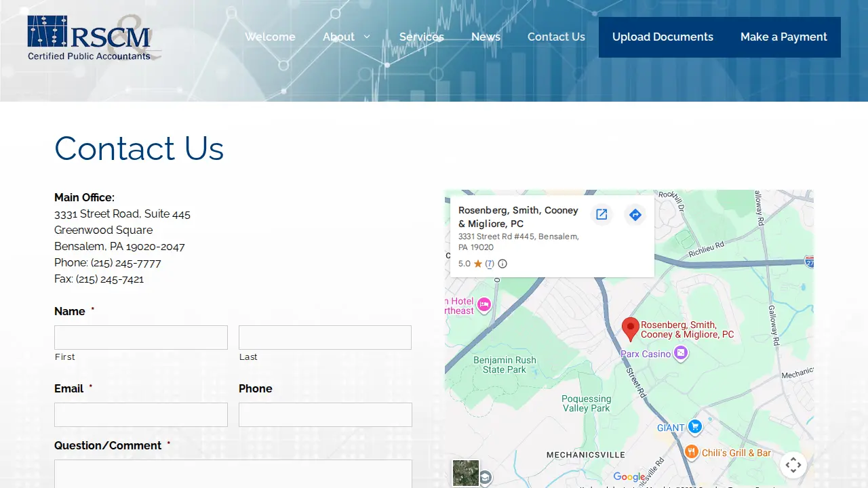This screenshot has width=868, height=488.
Task: Expand the About menu chevron
Action: tap(367, 37)
